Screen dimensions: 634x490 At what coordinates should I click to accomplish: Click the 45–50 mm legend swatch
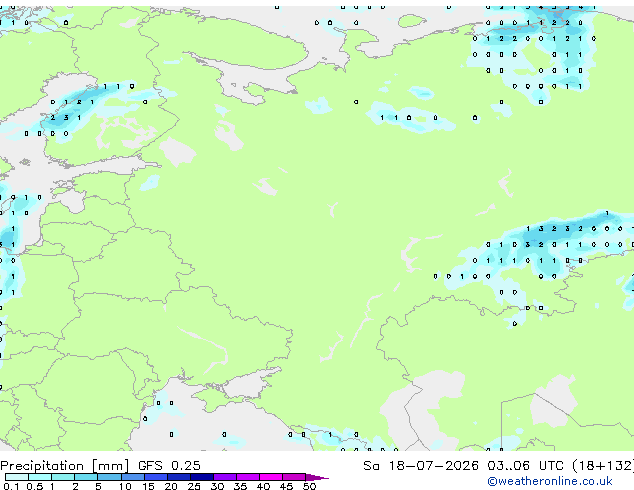click(294, 477)
